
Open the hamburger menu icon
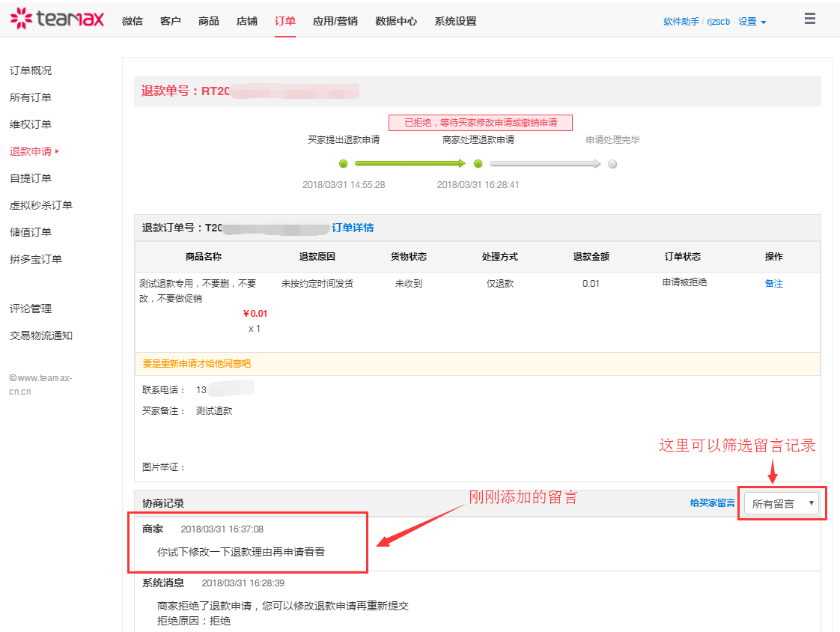pos(809,19)
